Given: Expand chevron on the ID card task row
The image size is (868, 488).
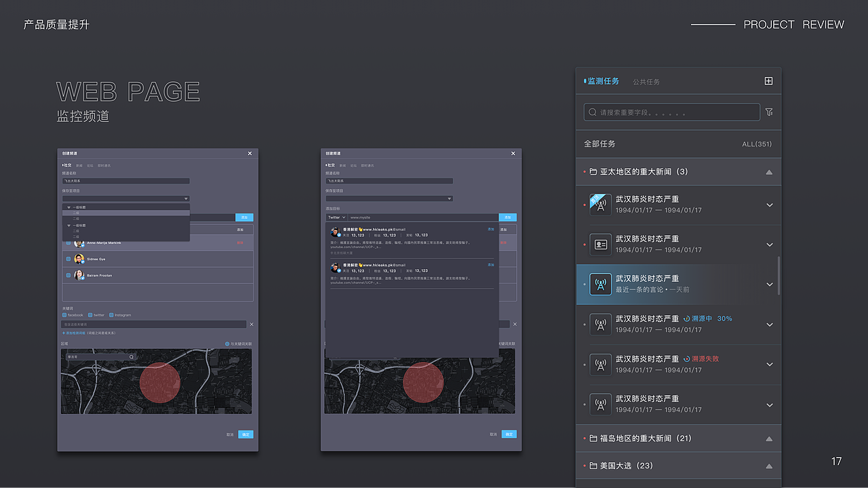Looking at the screenshot, I should [770, 245].
